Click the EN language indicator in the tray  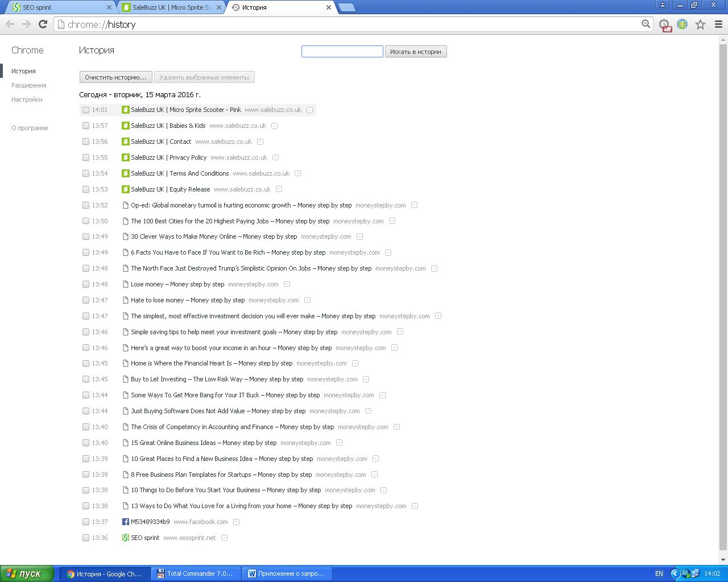(x=659, y=574)
